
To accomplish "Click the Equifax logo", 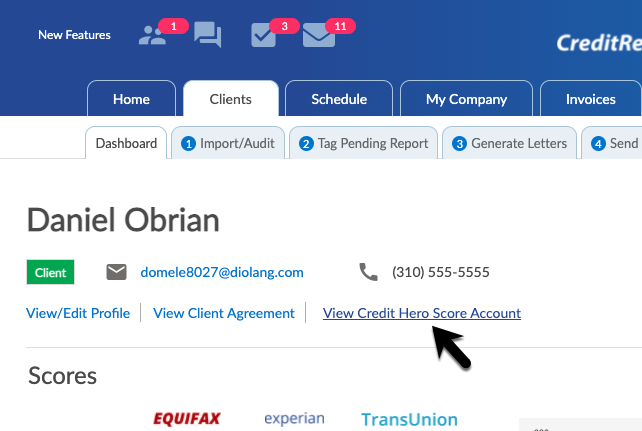I will [x=186, y=419].
